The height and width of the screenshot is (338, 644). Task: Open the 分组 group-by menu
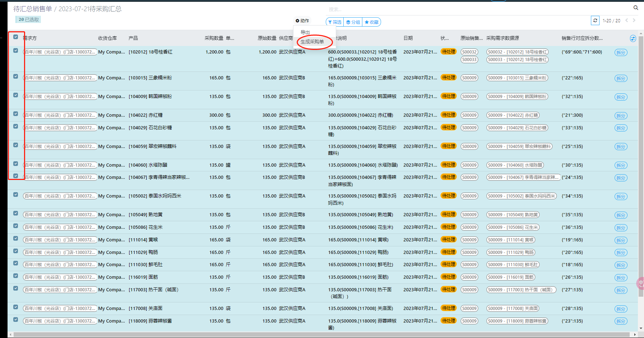tap(353, 22)
